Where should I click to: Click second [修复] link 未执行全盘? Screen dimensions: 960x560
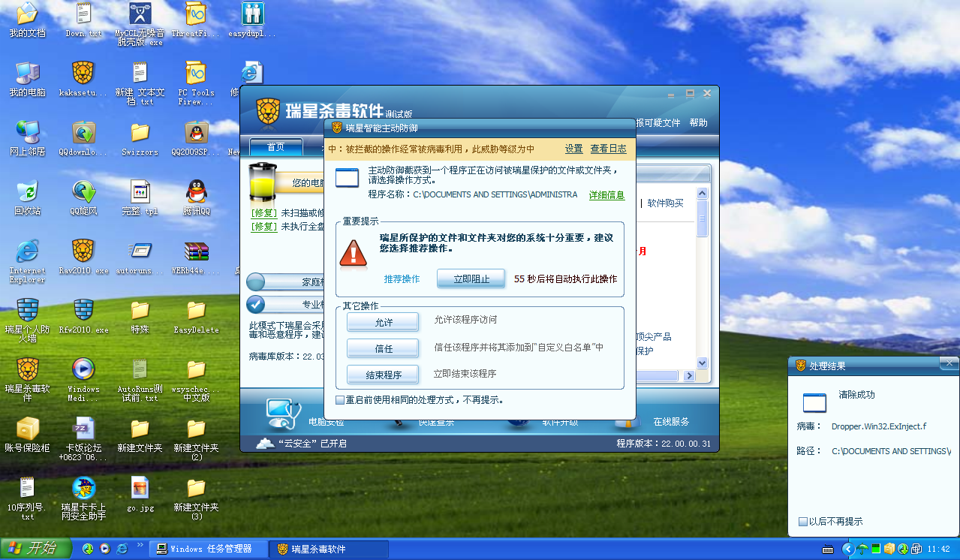(x=263, y=226)
